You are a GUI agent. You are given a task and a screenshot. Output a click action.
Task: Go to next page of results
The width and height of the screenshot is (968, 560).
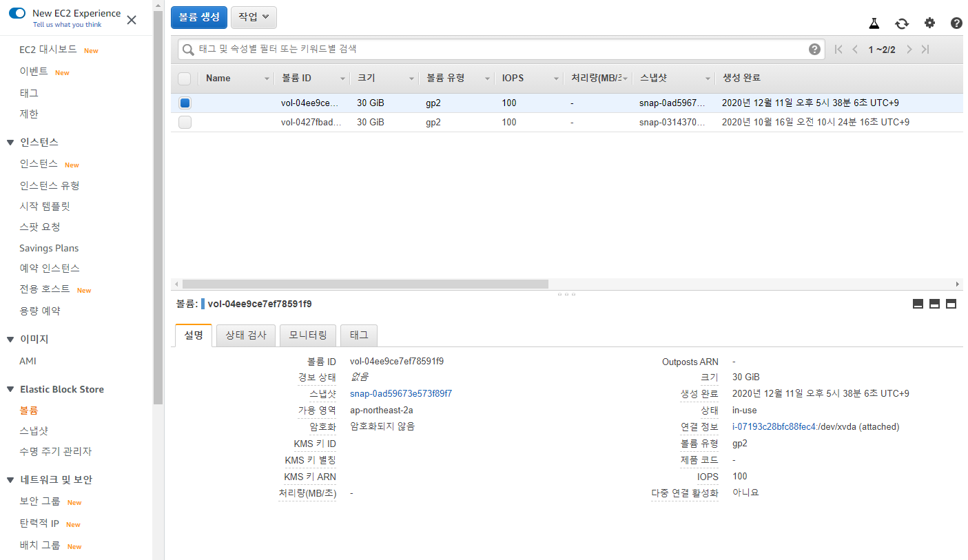coord(909,49)
